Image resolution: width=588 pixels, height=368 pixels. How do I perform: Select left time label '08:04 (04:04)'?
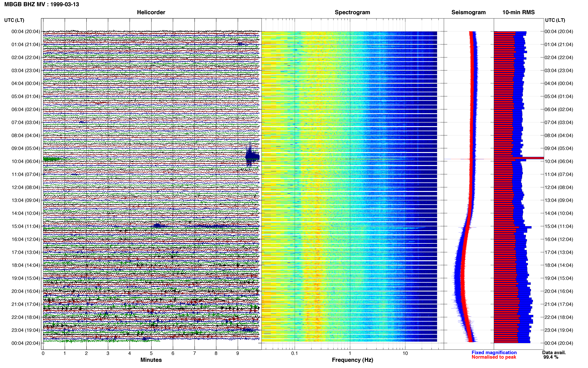tap(26, 135)
